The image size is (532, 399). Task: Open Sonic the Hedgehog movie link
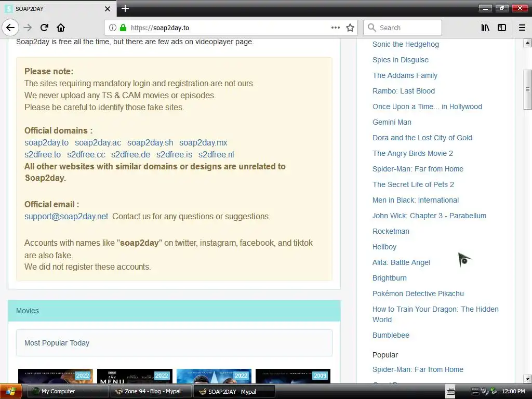point(405,44)
